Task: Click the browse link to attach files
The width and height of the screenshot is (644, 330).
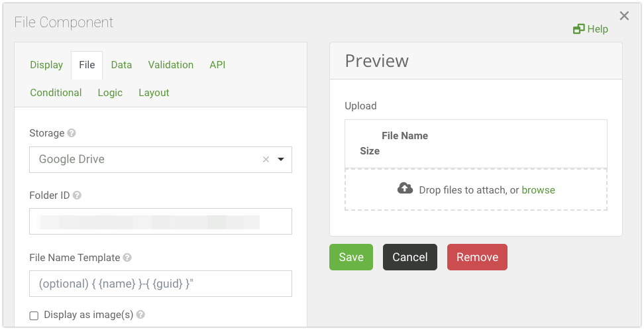Action: (x=538, y=190)
